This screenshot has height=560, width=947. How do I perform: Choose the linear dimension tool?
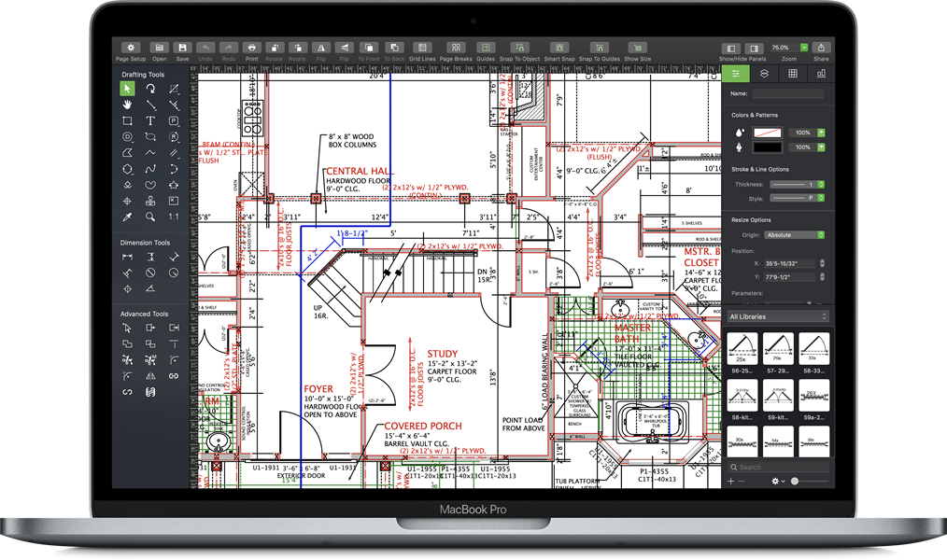click(x=126, y=256)
